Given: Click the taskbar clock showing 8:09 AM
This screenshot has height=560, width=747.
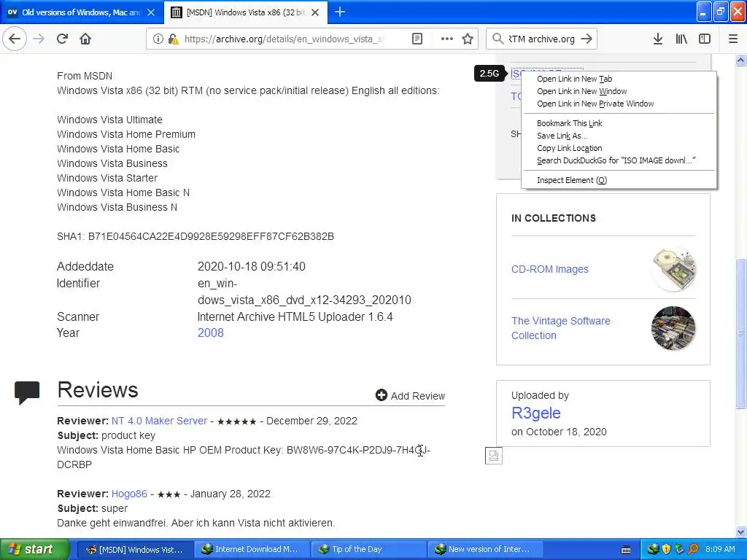Looking at the screenshot, I should [x=720, y=549].
